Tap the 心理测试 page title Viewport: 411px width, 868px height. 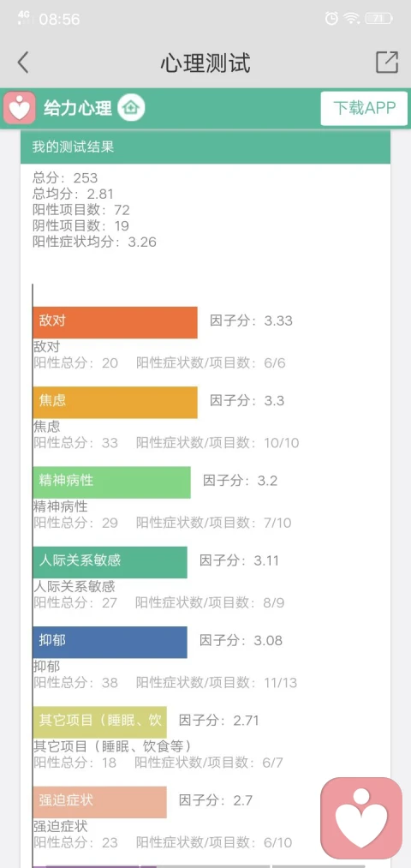click(x=205, y=63)
